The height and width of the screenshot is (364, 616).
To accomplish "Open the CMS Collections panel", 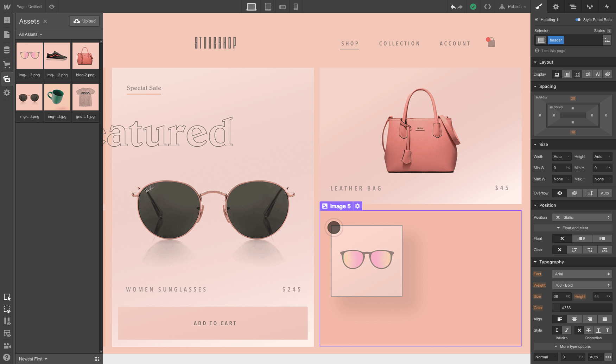I will pos(7,50).
